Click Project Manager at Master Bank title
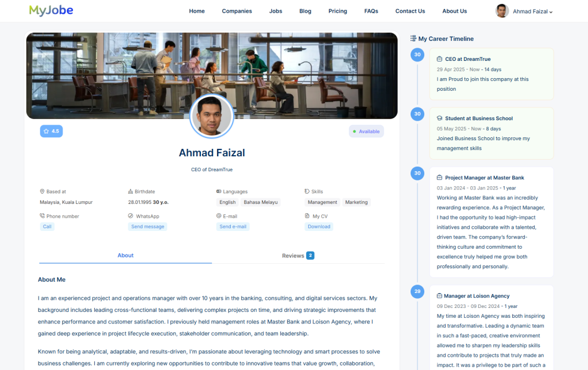The image size is (588, 370). tap(485, 178)
